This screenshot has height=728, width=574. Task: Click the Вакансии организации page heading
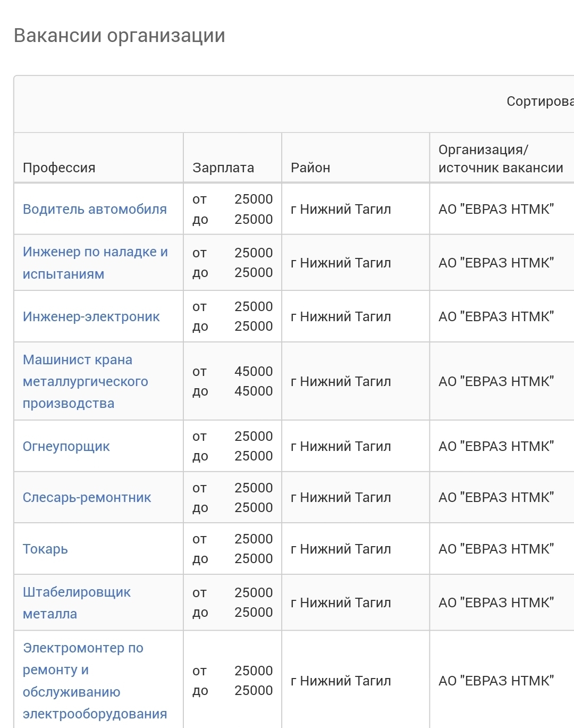click(x=120, y=36)
